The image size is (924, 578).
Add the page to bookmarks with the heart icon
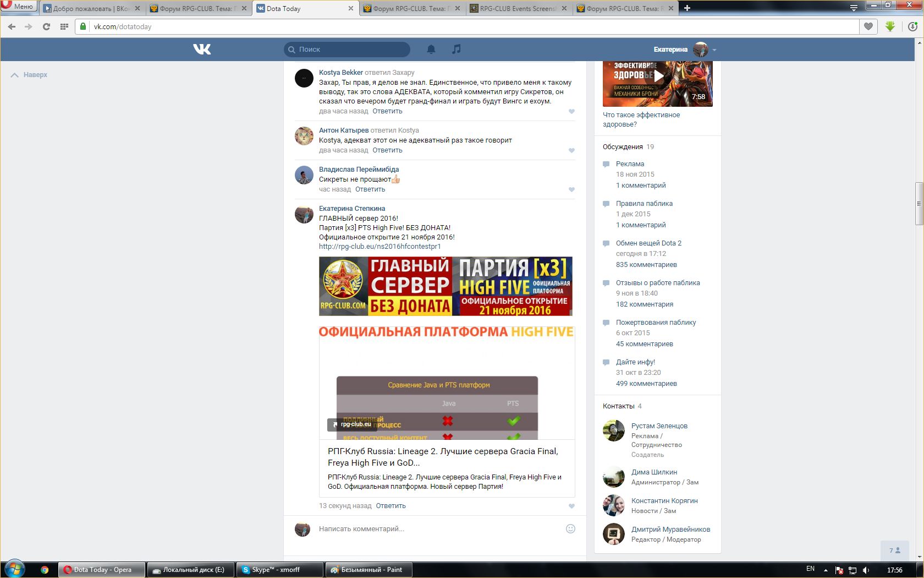pyautogui.click(x=868, y=26)
